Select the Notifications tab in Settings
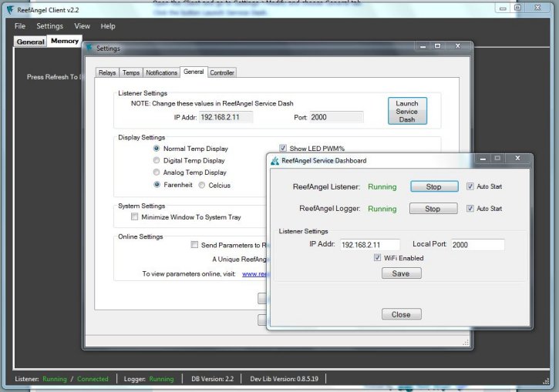The width and height of the screenshot is (559, 392). tap(161, 72)
